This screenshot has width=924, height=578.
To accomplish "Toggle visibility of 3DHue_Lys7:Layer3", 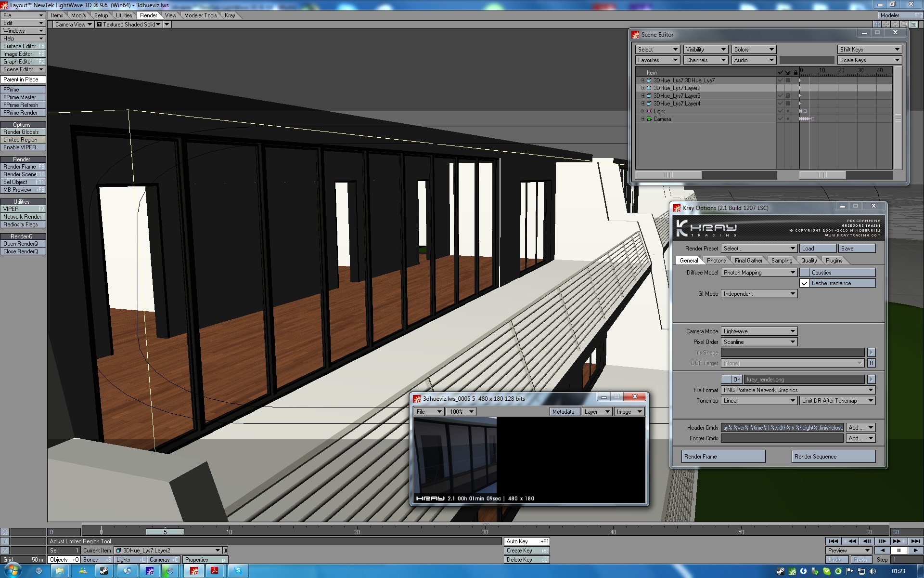I will 788,96.
